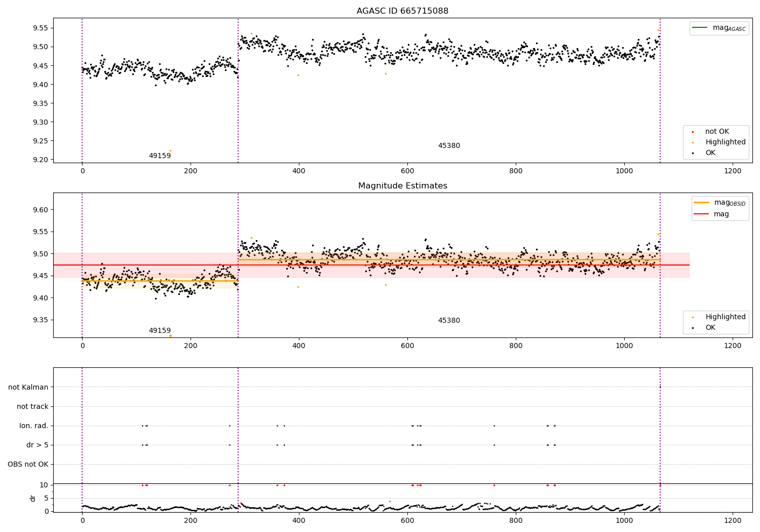Click OBSID label 49159 in AGASC ID plot

[x=160, y=156]
